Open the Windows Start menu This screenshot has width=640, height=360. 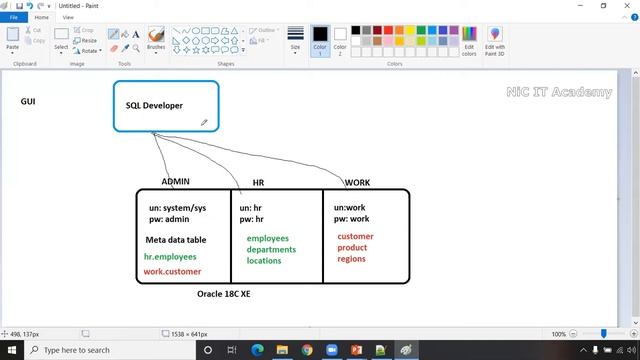tap(12, 350)
